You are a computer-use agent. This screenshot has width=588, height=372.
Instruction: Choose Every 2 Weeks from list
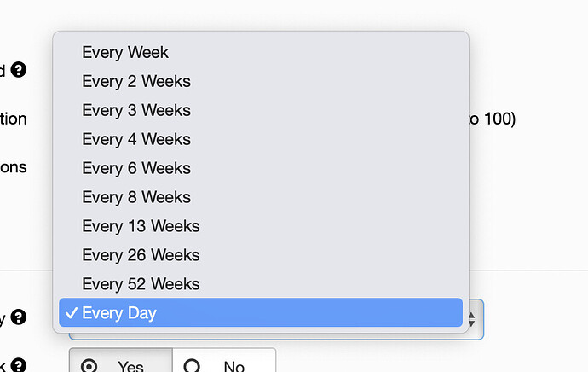[261, 81]
